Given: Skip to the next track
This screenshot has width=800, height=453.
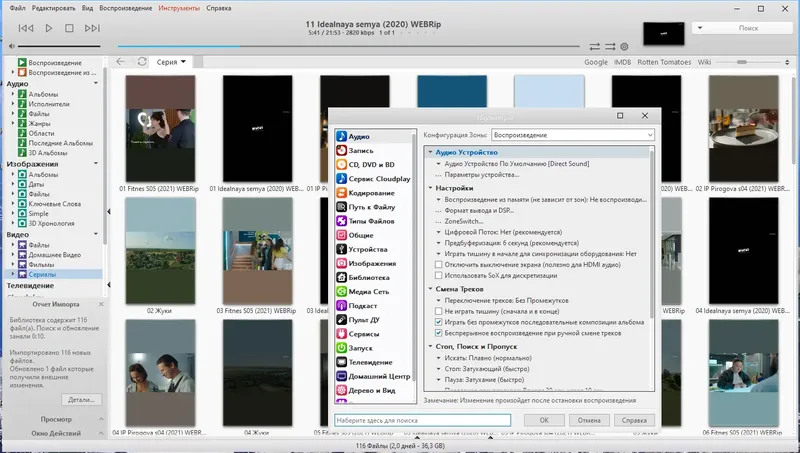Looking at the screenshot, I should (x=92, y=28).
